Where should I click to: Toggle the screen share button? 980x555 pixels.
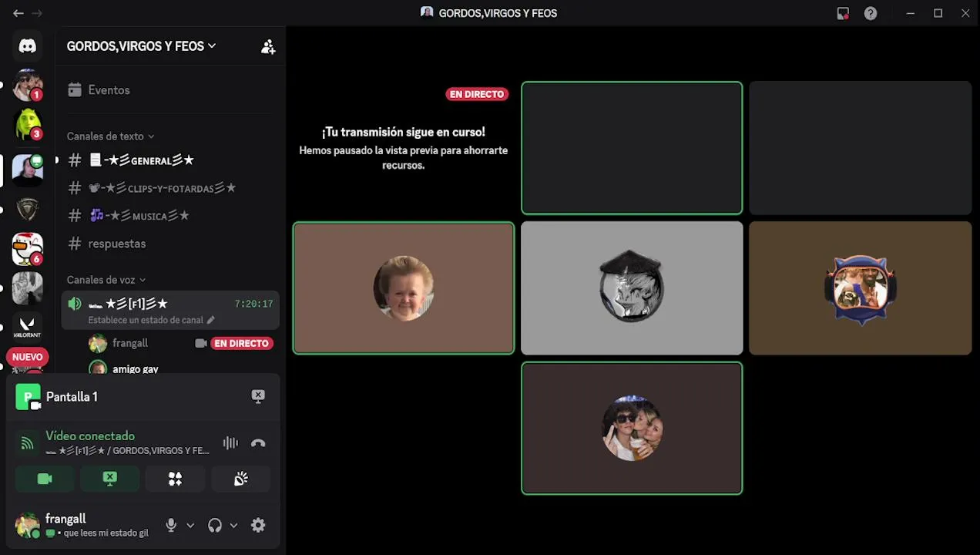pyautogui.click(x=110, y=479)
